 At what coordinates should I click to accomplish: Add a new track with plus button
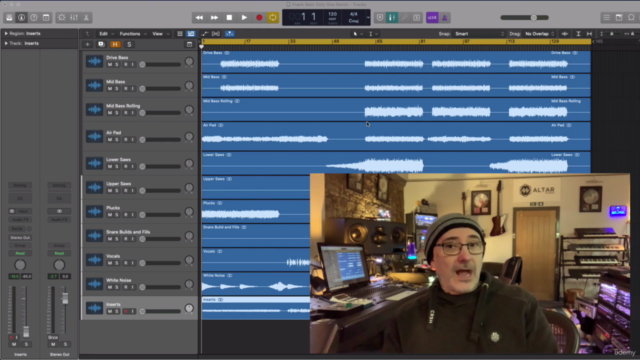(87, 44)
